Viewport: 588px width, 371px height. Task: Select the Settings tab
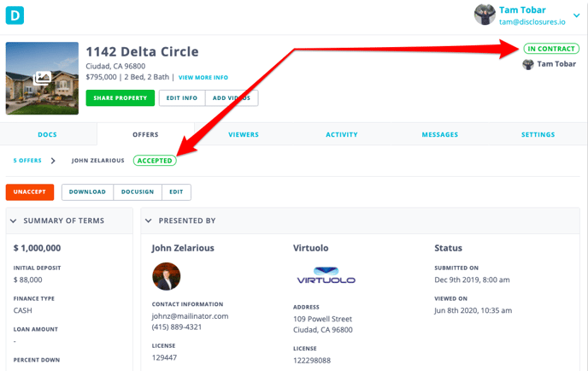pyautogui.click(x=538, y=134)
